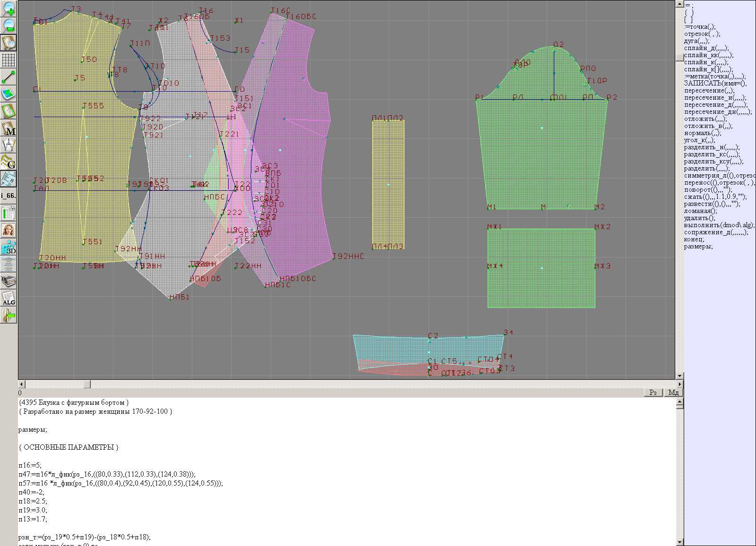This screenshot has width=756, height=546.
Task: Click the zoom out magnifier icon
Action: pyautogui.click(x=9, y=26)
